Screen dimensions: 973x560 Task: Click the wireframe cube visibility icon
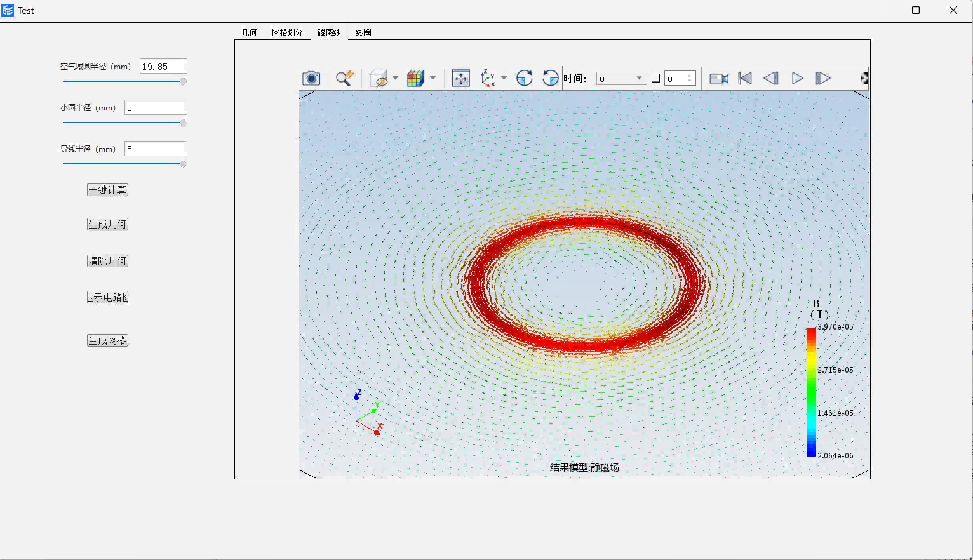tap(379, 78)
